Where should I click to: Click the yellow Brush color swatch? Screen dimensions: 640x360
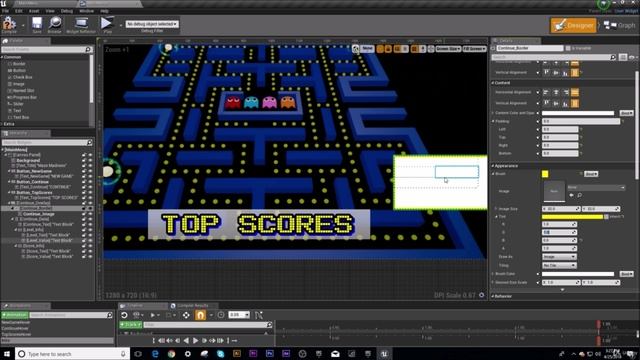545,174
